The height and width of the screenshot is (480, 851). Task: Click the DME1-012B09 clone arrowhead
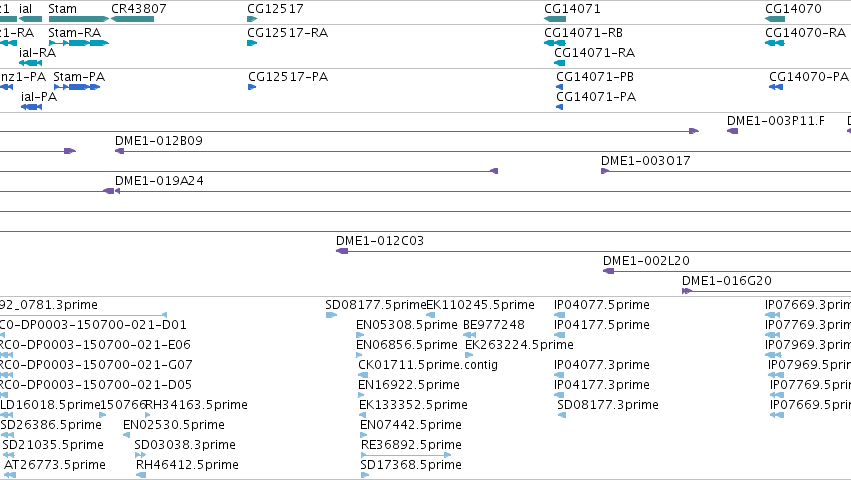pyautogui.click(x=119, y=151)
